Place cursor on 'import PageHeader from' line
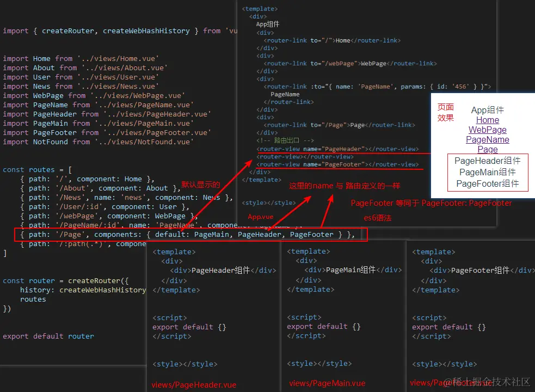 click(x=107, y=114)
